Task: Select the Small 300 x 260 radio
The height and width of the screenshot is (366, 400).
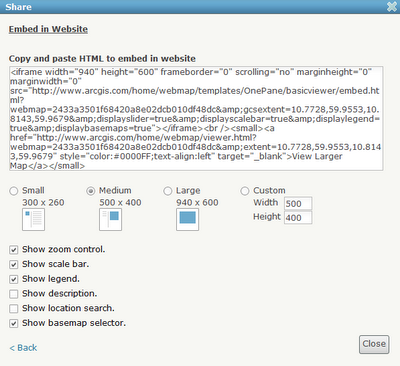Action: click(14, 191)
